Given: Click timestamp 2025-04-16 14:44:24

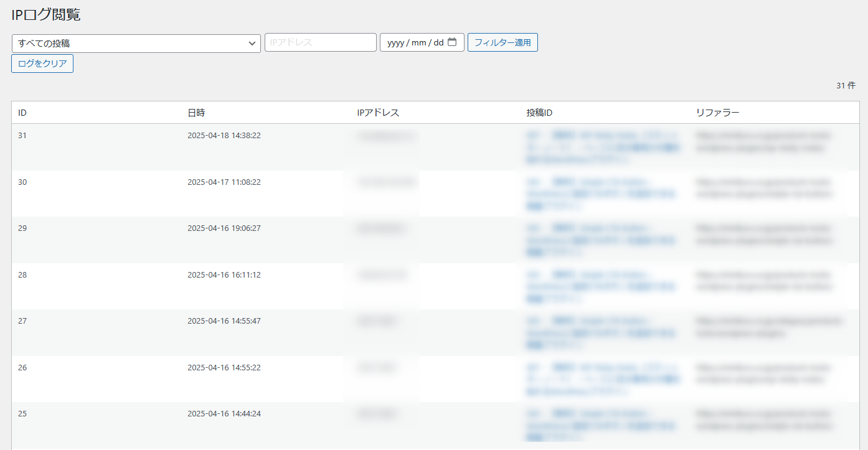Looking at the screenshot, I should 224,413.
